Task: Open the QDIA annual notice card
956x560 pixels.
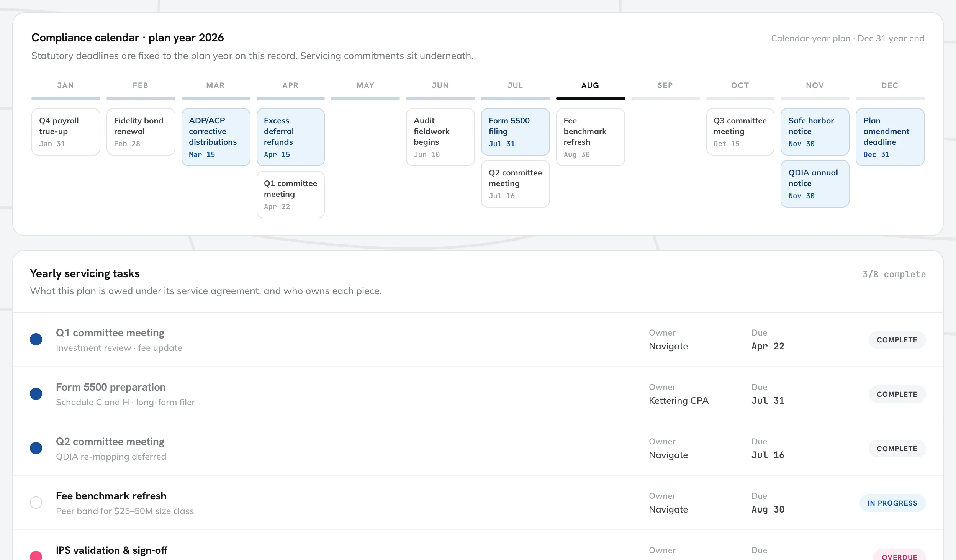Action: [815, 184]
